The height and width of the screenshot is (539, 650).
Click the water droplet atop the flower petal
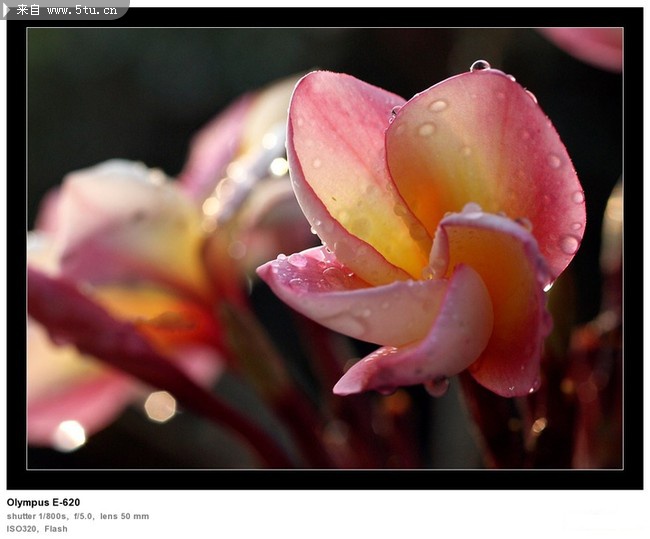(480, 66)
